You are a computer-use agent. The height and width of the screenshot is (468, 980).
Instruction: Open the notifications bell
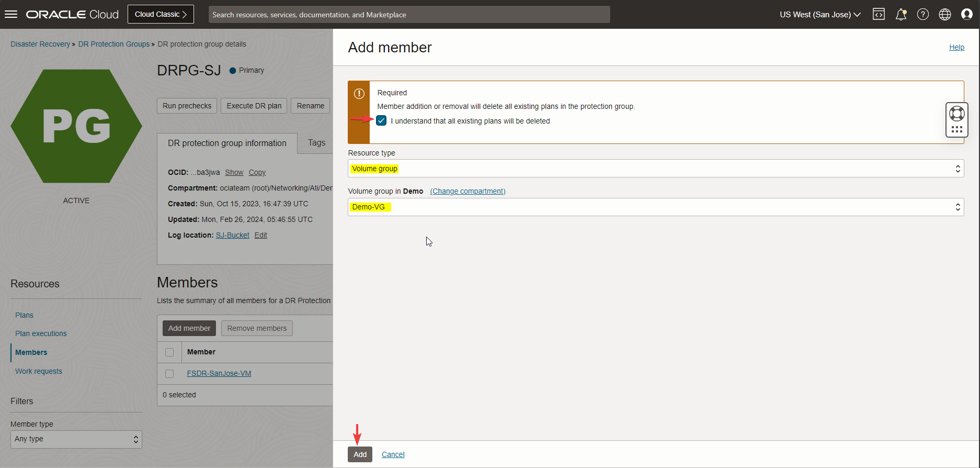tap(901, 14)
